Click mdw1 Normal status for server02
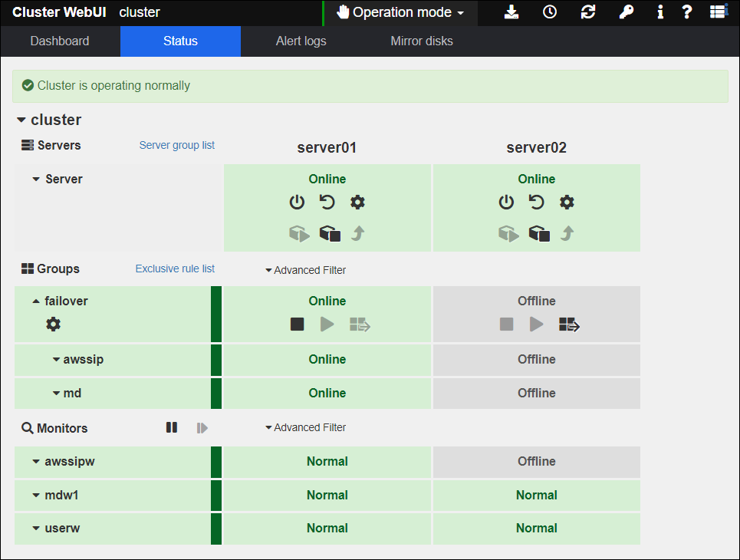The height and width of the screenshot is (560, 740). click(x=537, y=495)
